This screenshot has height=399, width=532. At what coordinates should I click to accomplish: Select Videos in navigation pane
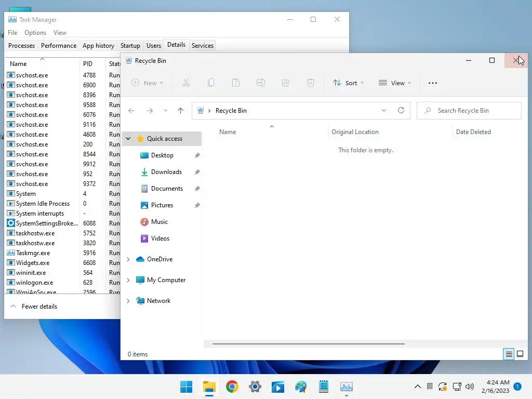pyautogui.click(x=160, y=238)
